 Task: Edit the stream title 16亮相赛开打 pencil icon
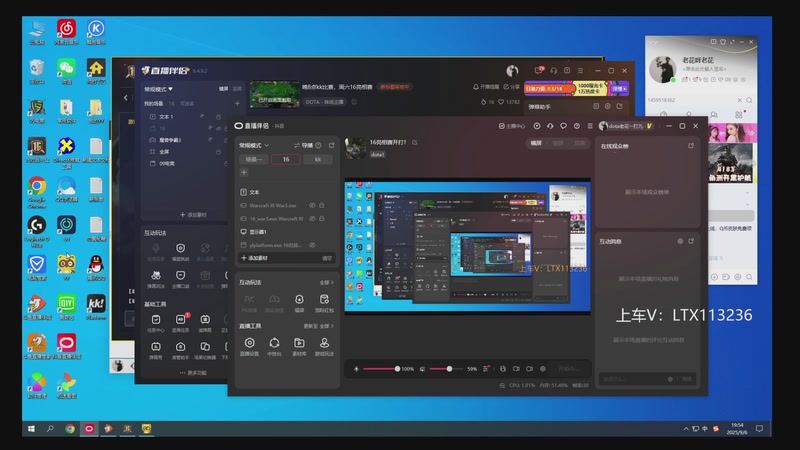415,142
